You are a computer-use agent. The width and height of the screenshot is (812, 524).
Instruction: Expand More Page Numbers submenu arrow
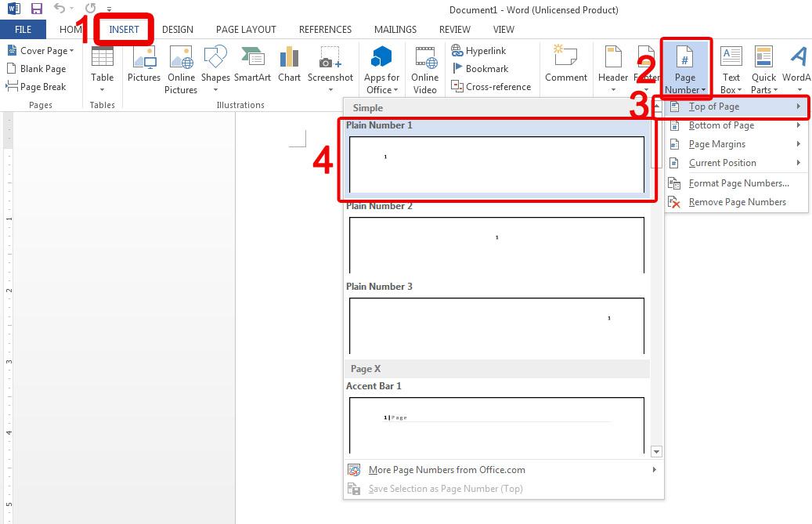[654, 470]
